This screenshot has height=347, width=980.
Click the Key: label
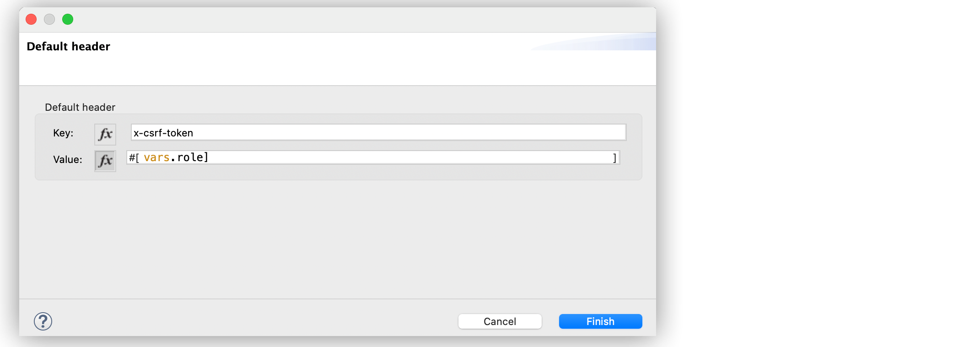coord(63,133)
